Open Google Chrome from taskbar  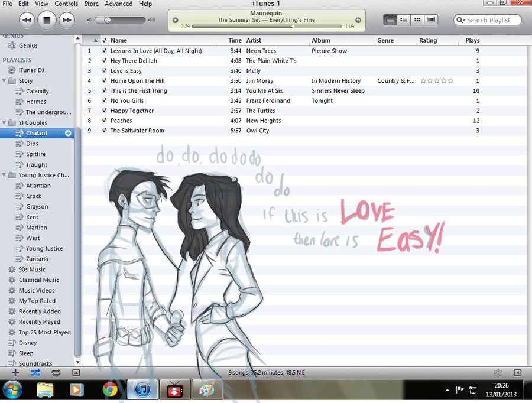[110, 390]
